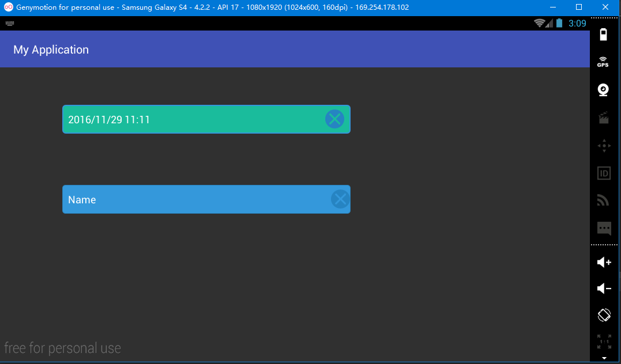
Task: Set pixel perfect 1:1 scaling
Action: [x=604, y=342]
